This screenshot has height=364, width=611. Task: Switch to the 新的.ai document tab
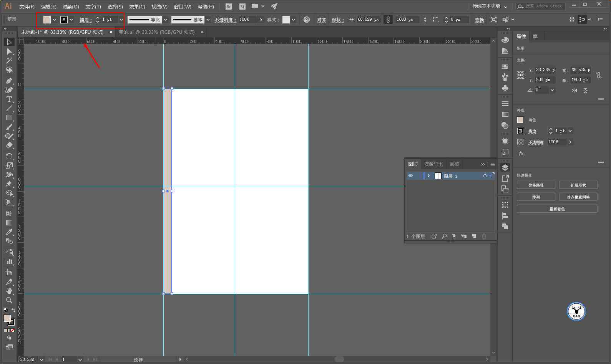coord(156,32)
